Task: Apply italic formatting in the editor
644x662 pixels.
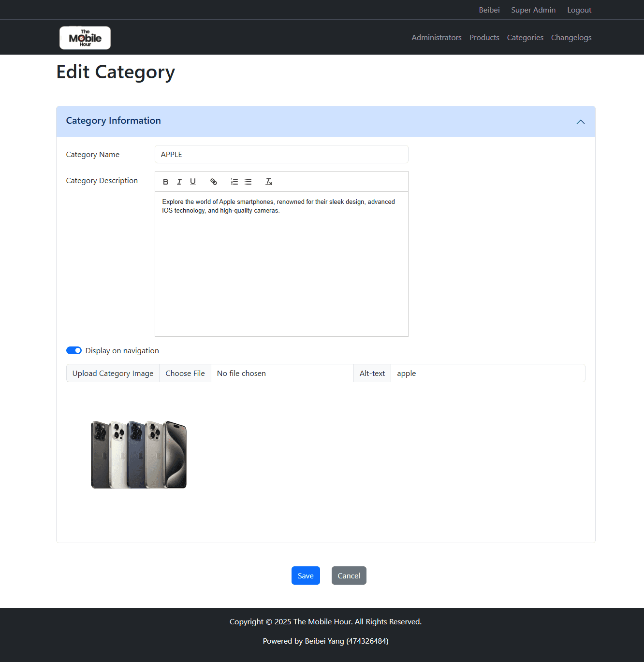Action: click(x=179, y=182)
